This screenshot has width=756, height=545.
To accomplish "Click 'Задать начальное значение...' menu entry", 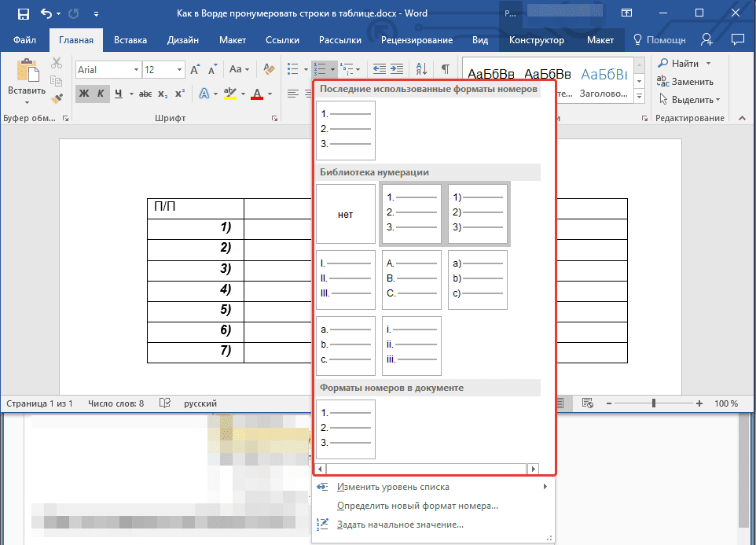I will 400,525.
